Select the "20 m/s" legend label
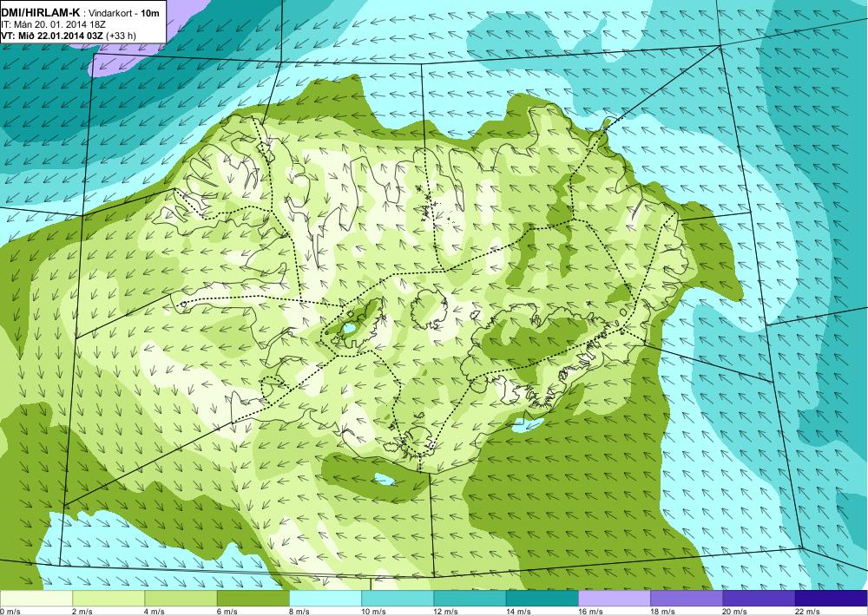This screenshot has width=868, height=616. [x=735, y=612]
